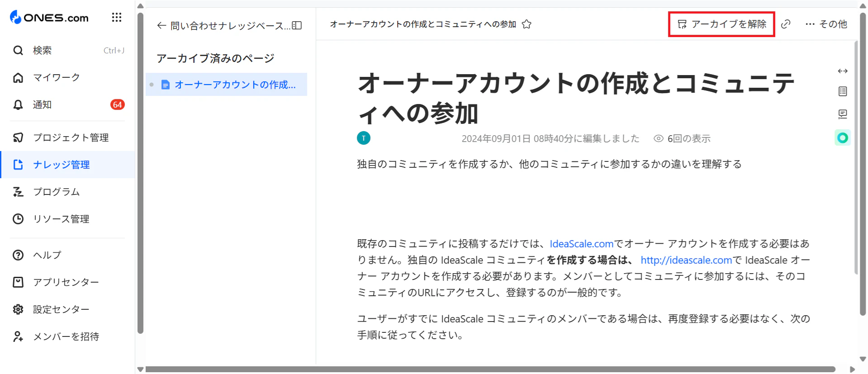868x374 pixels.
Task: Click the bottom-right scroll down arrow
Action: [x=863, y=359]
